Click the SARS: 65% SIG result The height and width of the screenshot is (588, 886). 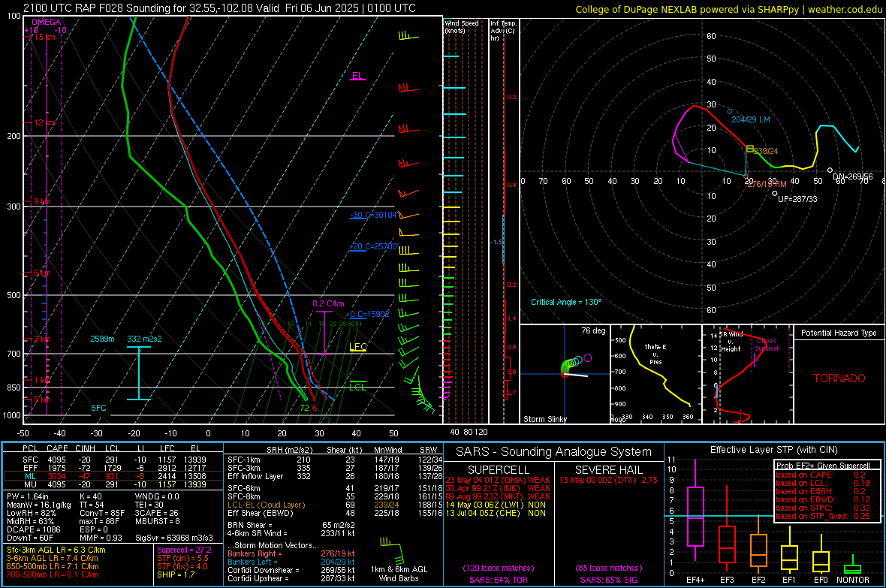pos(608,580)
